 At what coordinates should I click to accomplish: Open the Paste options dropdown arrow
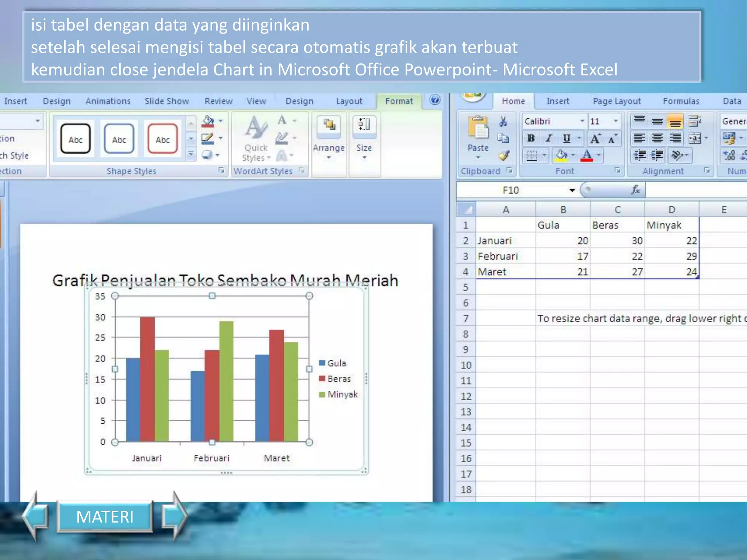[478, 157]
